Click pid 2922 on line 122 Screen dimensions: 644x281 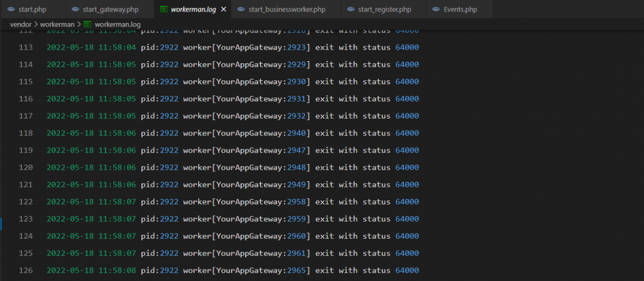169,202
